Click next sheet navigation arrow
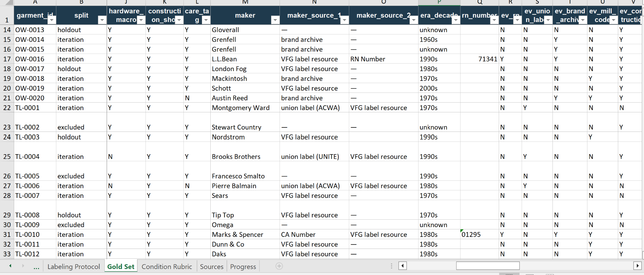Image resolution: width=644 pixels, height=275 pixels. 23,266
